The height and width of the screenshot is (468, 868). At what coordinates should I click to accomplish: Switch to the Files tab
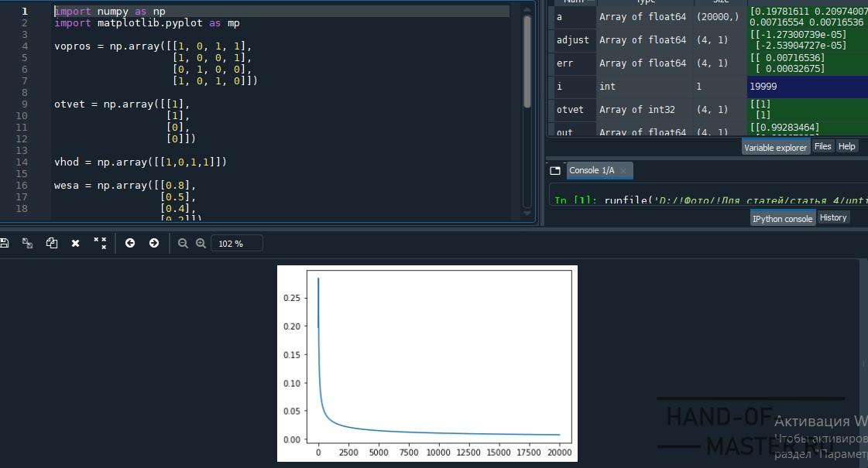tap(822, 146)
